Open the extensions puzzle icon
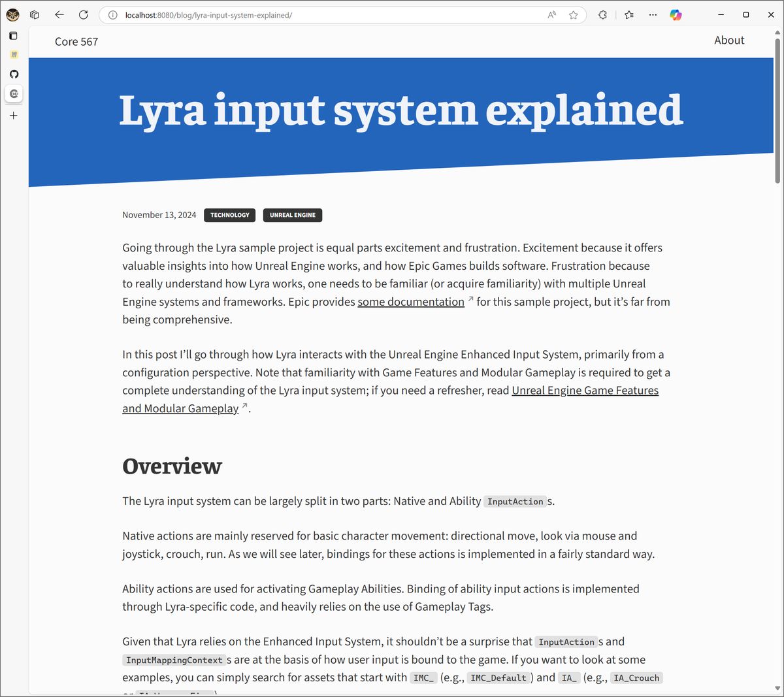Viewport: 784px width, 697px height. point(603,14)
